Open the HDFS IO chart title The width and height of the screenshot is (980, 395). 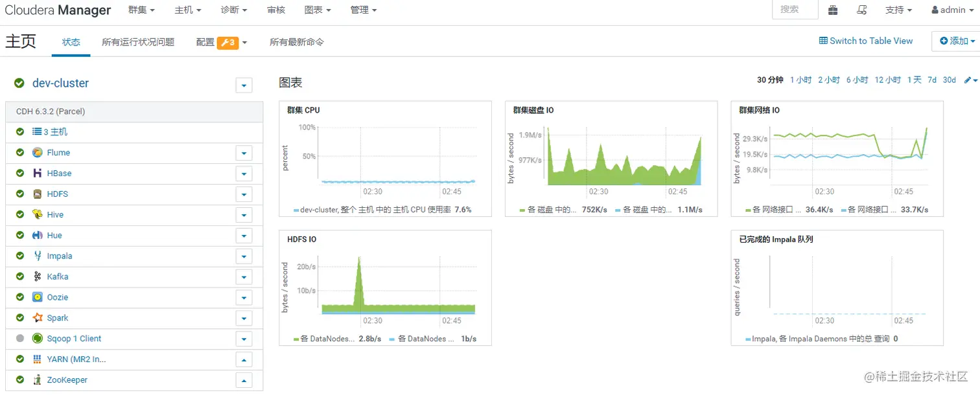click(x=301, y=240)
